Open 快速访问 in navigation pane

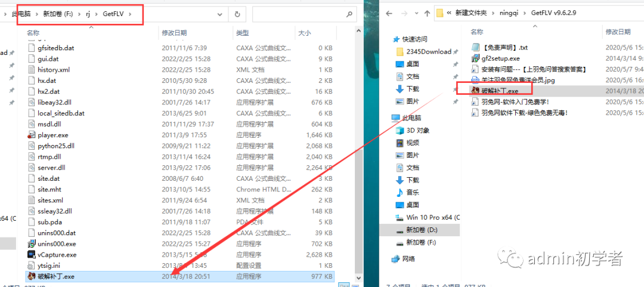(415, 39)
